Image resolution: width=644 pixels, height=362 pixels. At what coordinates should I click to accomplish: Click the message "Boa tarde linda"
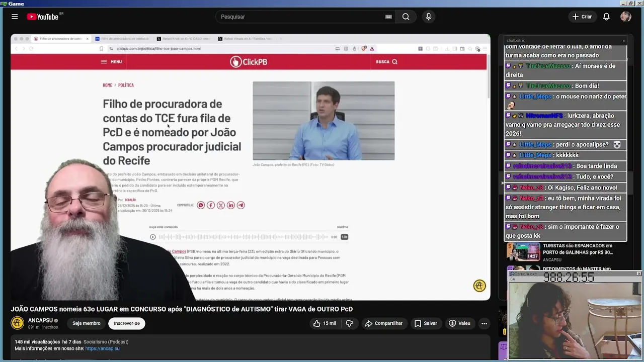pyautogui.click(x=596, y=166)
